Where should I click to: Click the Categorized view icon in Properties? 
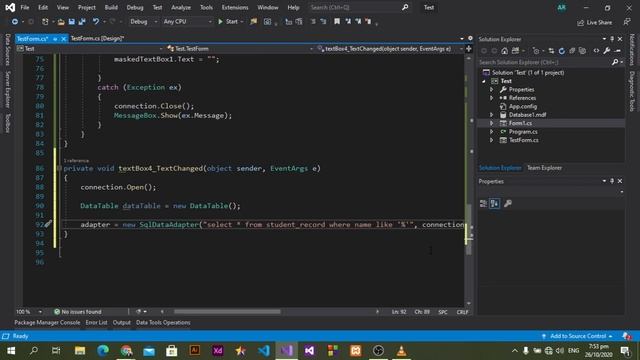point(483,203)
